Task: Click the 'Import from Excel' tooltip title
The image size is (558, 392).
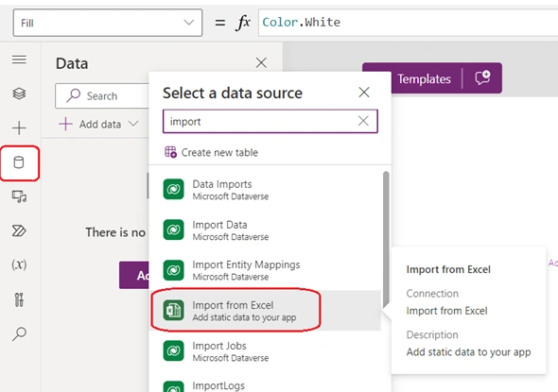Action: [448, 269]
